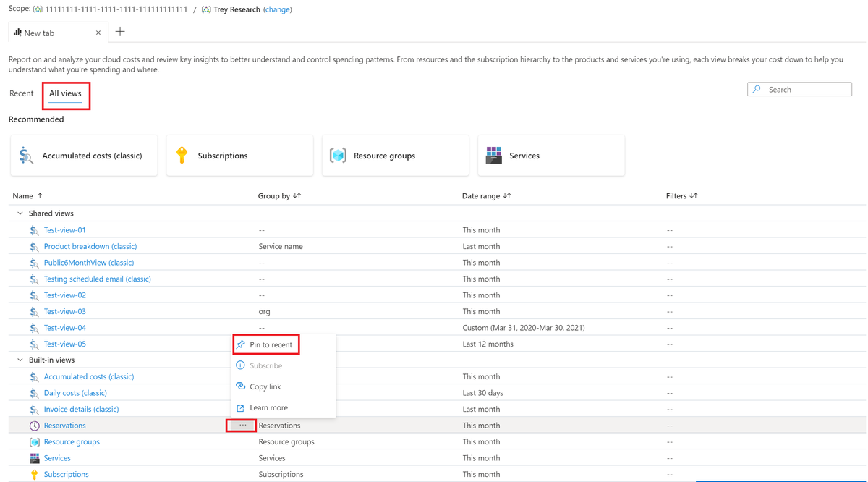
Task: Click the Subscriptions yellow key icon in Built-in views
Action: tap(34, 474)
